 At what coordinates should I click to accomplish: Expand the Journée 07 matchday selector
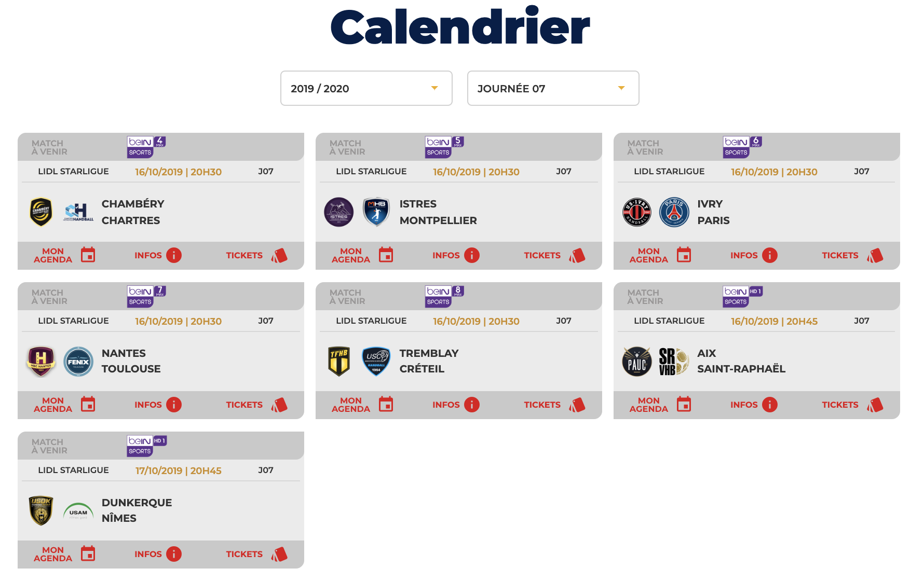click(553, 88)
